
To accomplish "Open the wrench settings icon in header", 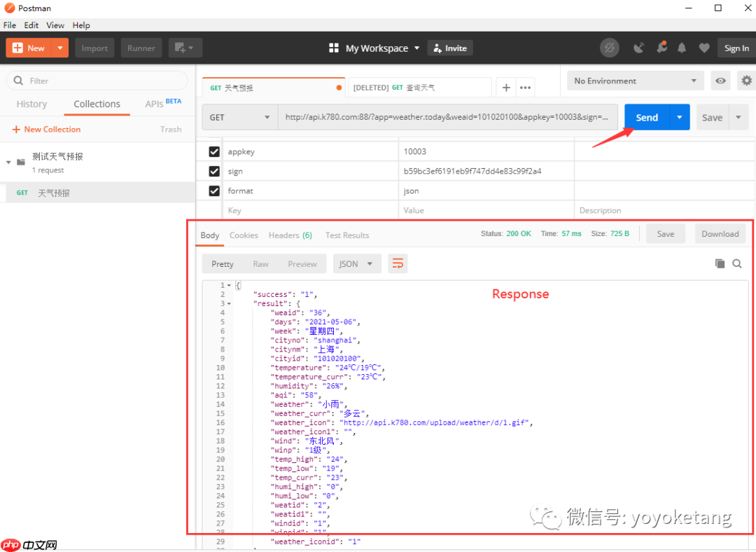I will coord(662,48).
